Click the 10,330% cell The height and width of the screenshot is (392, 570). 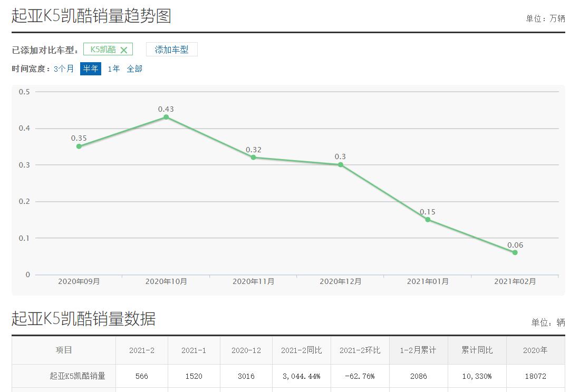pyautogui.click(x=477, y=376)
